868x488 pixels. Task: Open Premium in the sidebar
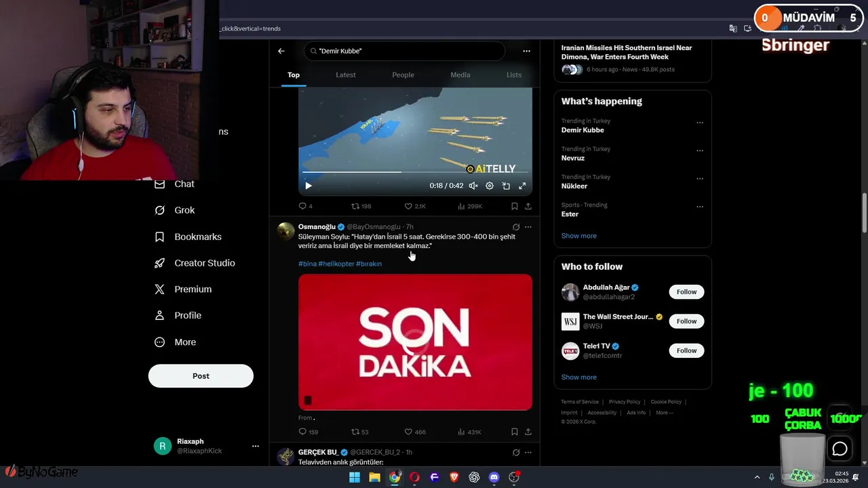183,289
